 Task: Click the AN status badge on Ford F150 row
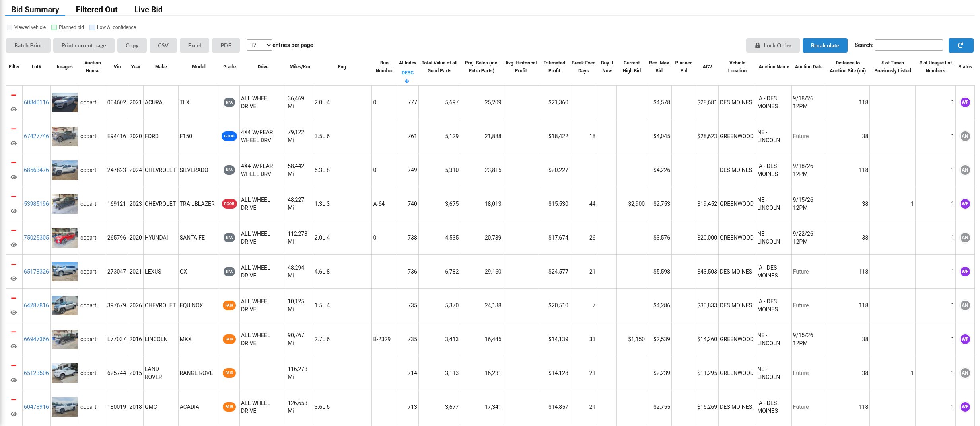click(965, 136)
